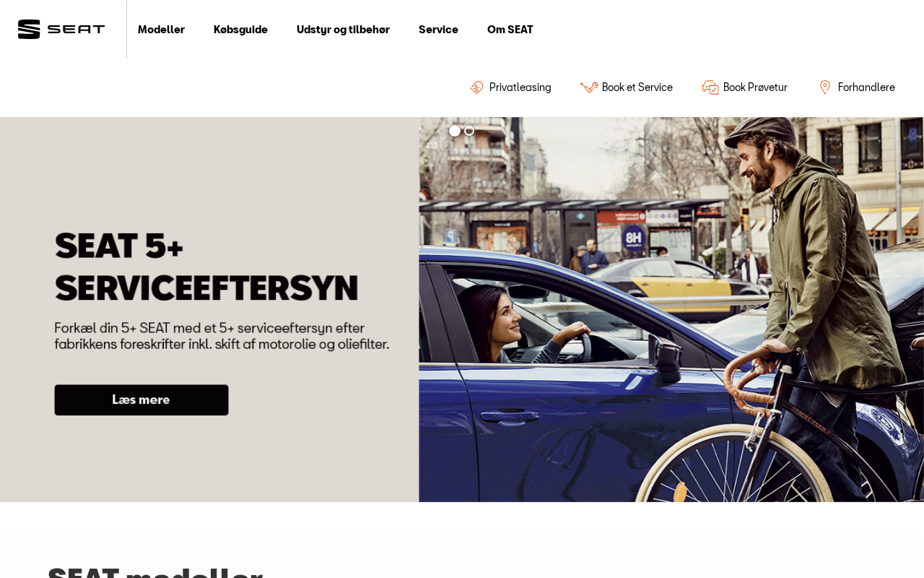Click the Book Prøvetur car icon
Viewport: 924px width, 578px height.
[x=710, y=87]
